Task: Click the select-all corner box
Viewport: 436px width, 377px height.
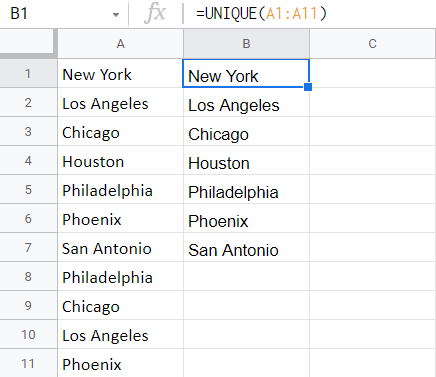Action: [27, 43]
